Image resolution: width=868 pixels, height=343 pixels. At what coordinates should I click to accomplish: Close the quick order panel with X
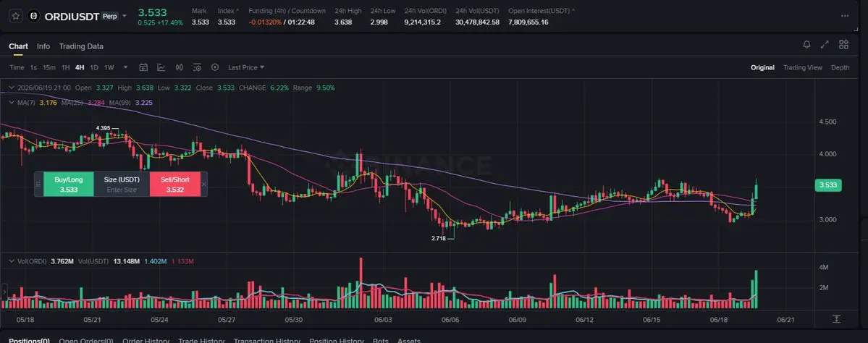tap(203, 185)
